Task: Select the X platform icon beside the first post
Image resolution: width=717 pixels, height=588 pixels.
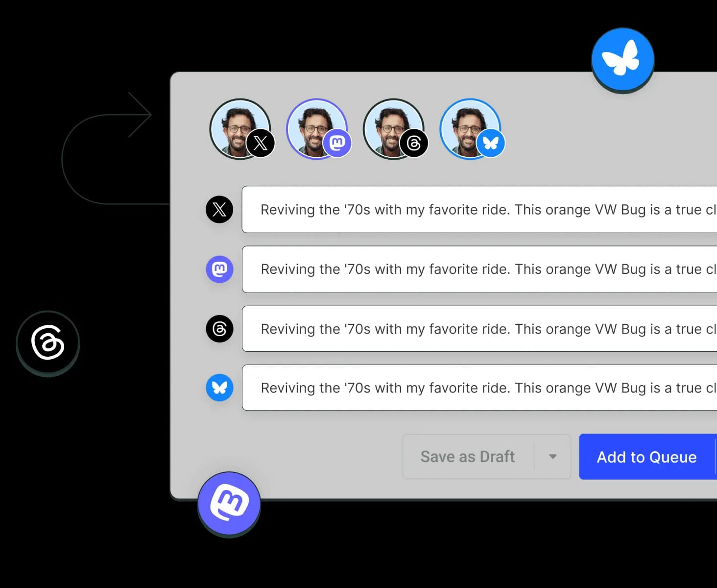Action: pyautogui.click(x=219, y=210)
